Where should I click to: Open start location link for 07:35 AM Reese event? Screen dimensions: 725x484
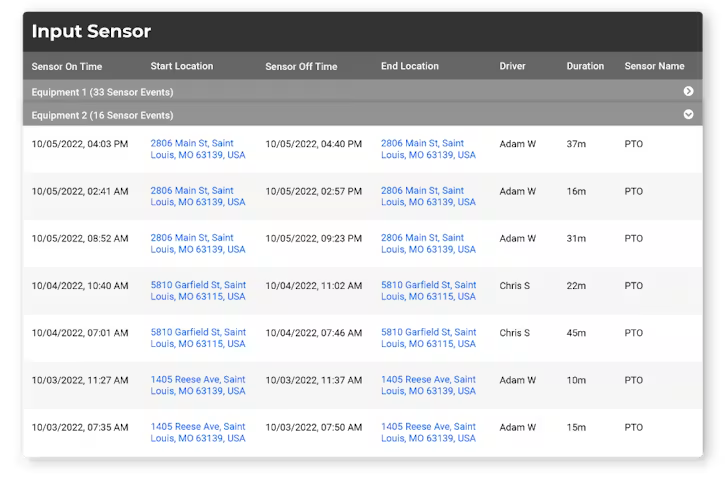pyautogui.click(x=198, y=432)
